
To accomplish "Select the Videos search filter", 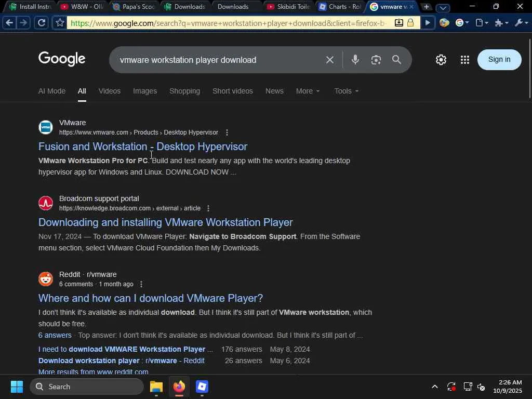I will tap(110, 91).
